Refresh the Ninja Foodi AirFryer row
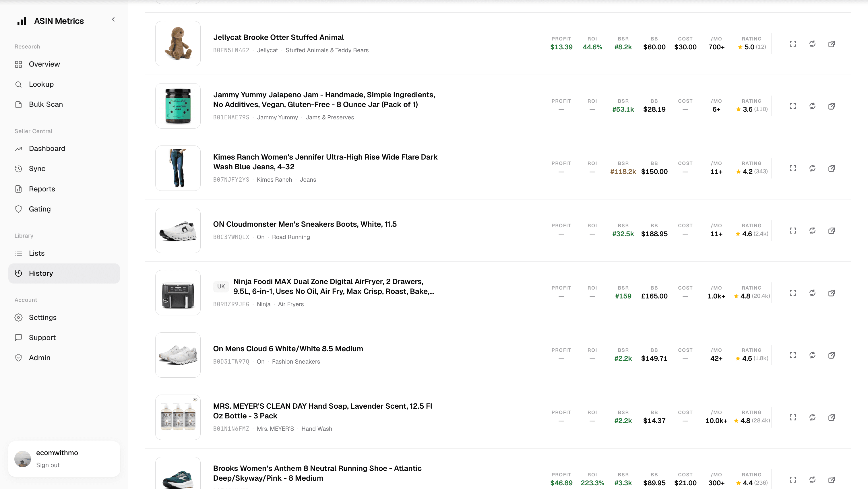This screenshot has width=868, height=489. 812,293
